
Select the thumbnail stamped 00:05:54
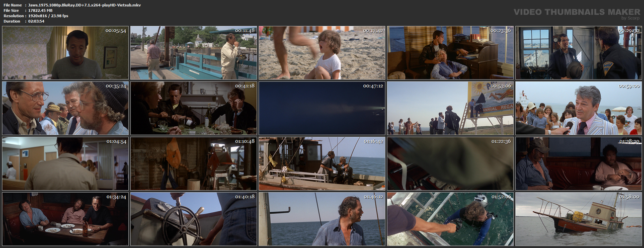[x=65, y=53]
